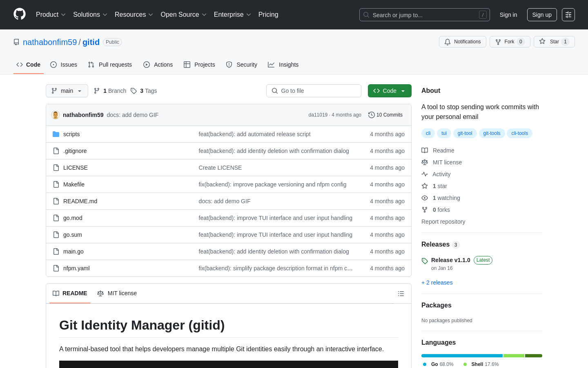This screenshot has width=588, height=368.
Task: Open the git-tools topic tag
Action: click(492, 133)
